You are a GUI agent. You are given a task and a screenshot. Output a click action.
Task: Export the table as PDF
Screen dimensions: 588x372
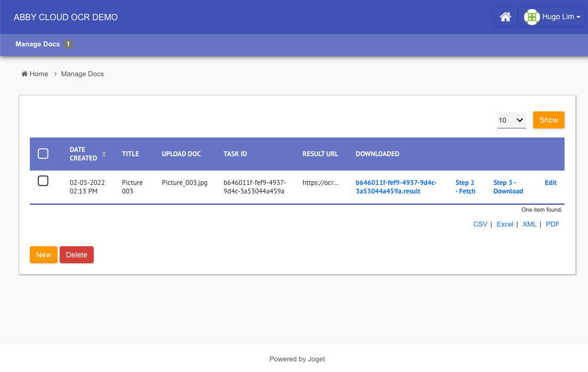coord(552,224)
